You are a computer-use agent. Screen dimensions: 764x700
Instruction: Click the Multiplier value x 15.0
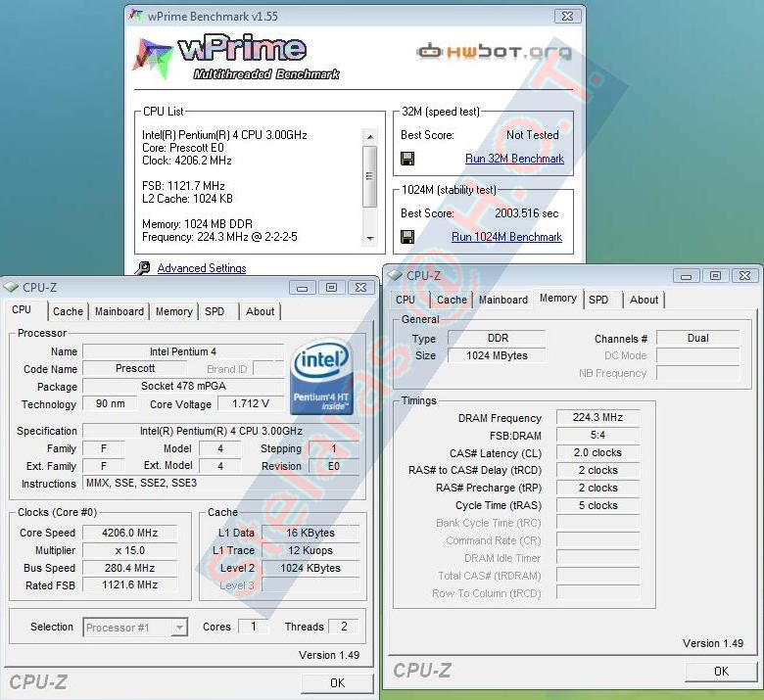pyautogui.click(x=130, y=550)
